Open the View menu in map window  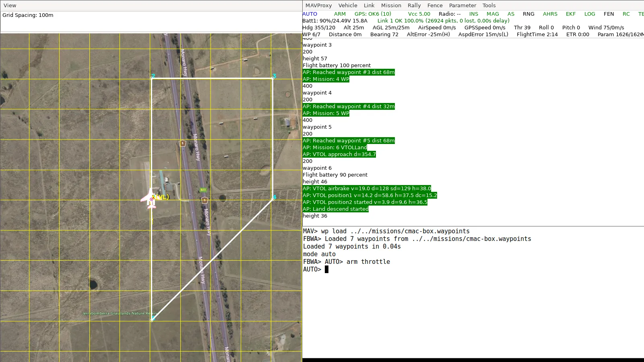click(10, 5)
